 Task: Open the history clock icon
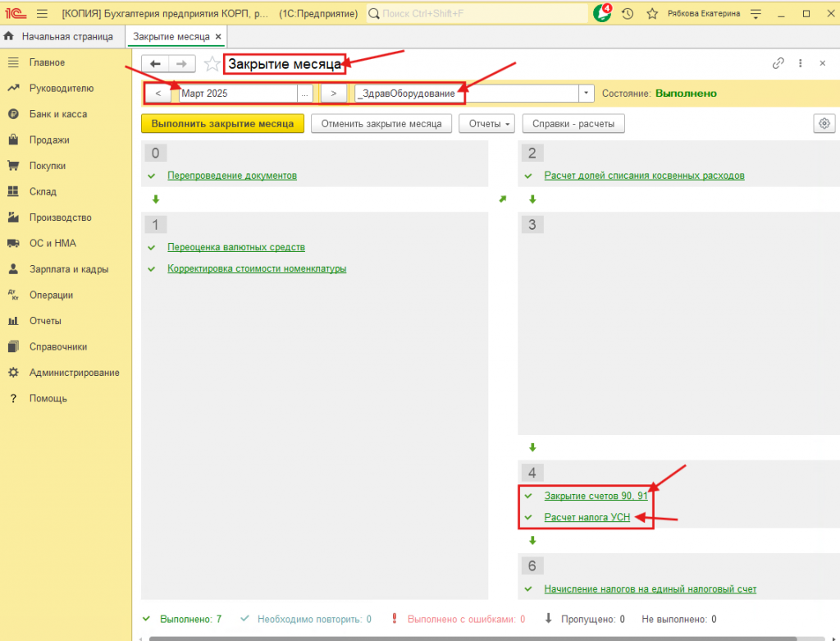628,13
